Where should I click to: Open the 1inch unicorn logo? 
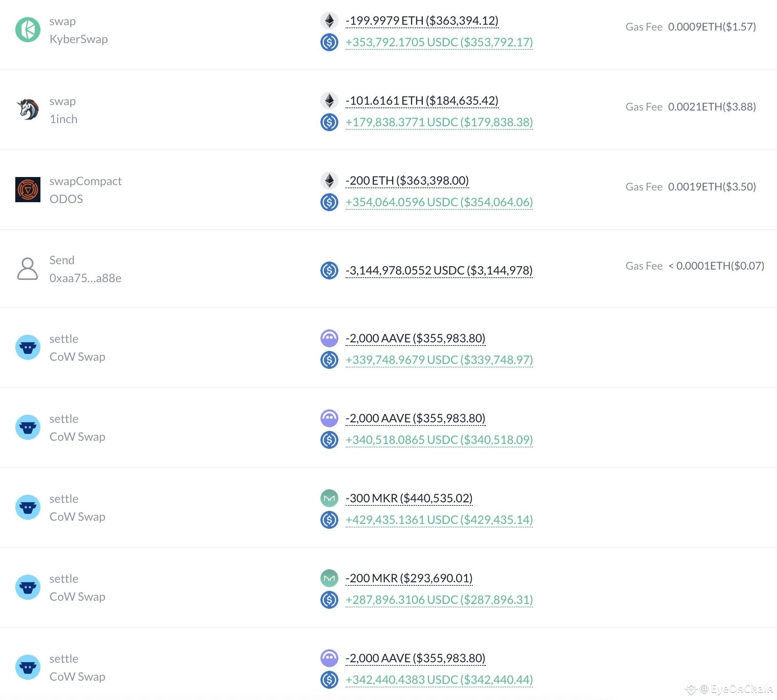(x=27, y=109)
